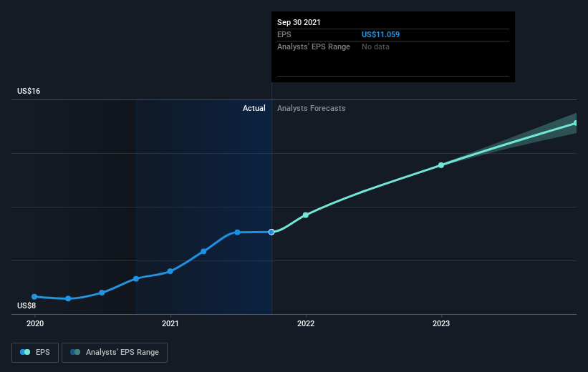
Task: Click the EPS color icon in legend
Action: coord(25,352)
